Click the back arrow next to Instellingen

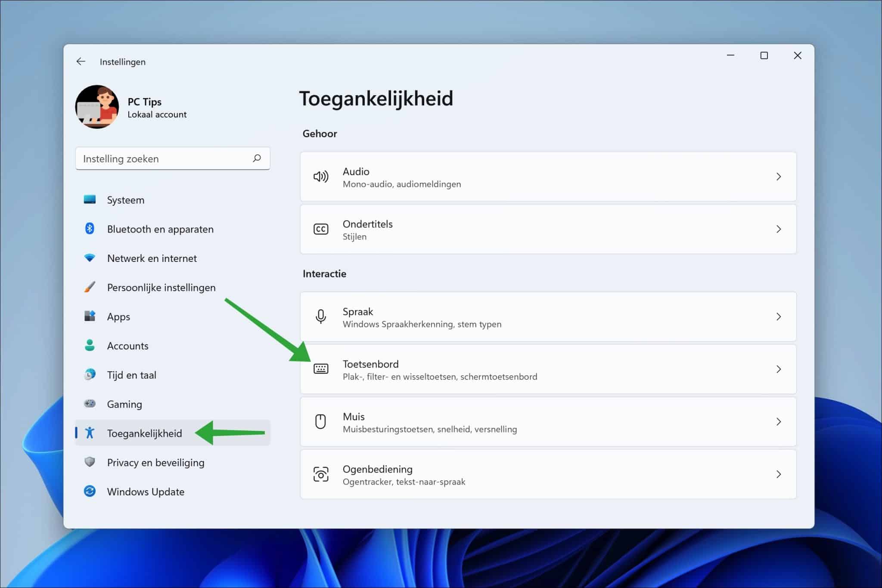81,61
